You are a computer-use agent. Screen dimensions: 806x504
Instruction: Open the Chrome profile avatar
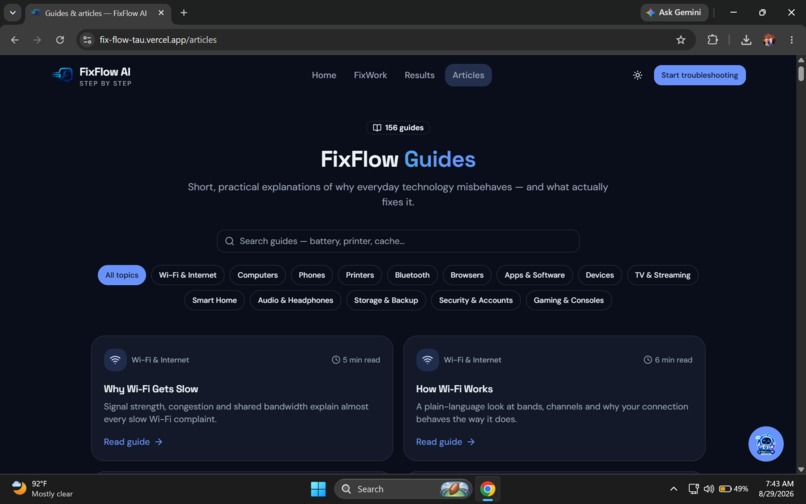pos(769,40)
